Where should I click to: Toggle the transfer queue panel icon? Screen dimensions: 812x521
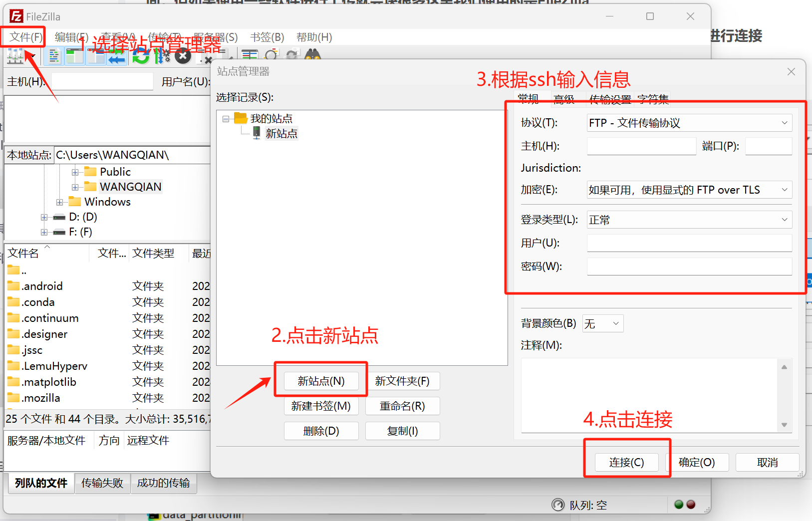116,56
